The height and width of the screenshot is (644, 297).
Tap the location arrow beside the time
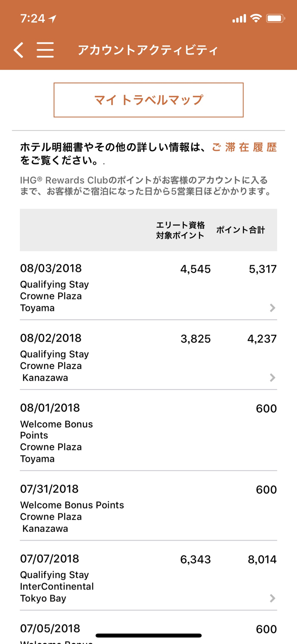53,19
